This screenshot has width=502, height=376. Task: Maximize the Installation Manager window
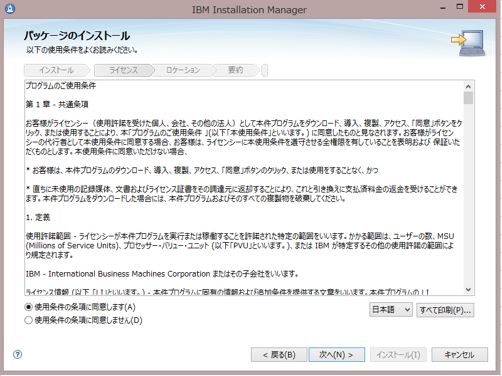pyautogui.click(x=460, y=7)
